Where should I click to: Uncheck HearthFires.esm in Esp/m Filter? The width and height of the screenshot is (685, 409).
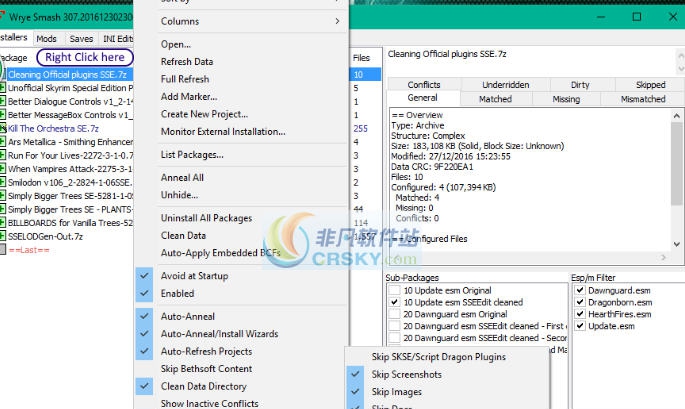tap(580, 314)
